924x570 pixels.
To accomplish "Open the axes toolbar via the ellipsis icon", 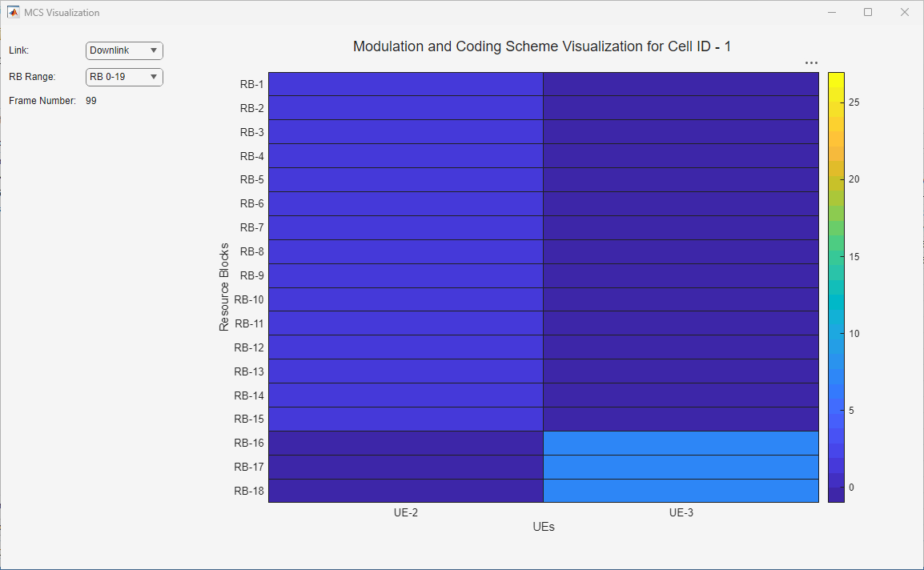I will click(811, 62).
